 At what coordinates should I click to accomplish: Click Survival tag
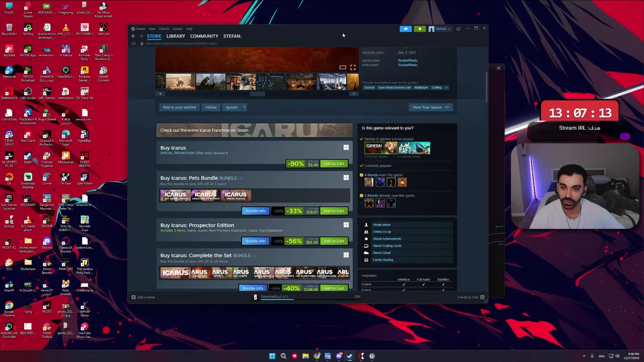(x=369, y=87)
